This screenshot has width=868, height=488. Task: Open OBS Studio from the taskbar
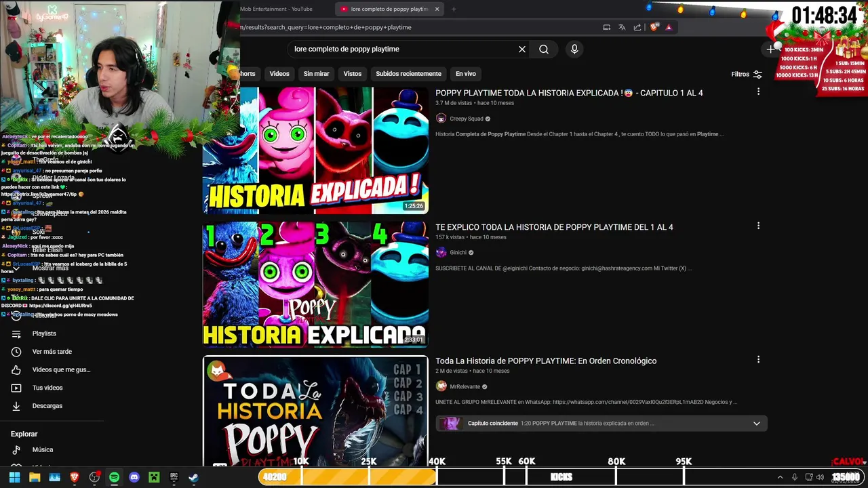pos(94,477)
